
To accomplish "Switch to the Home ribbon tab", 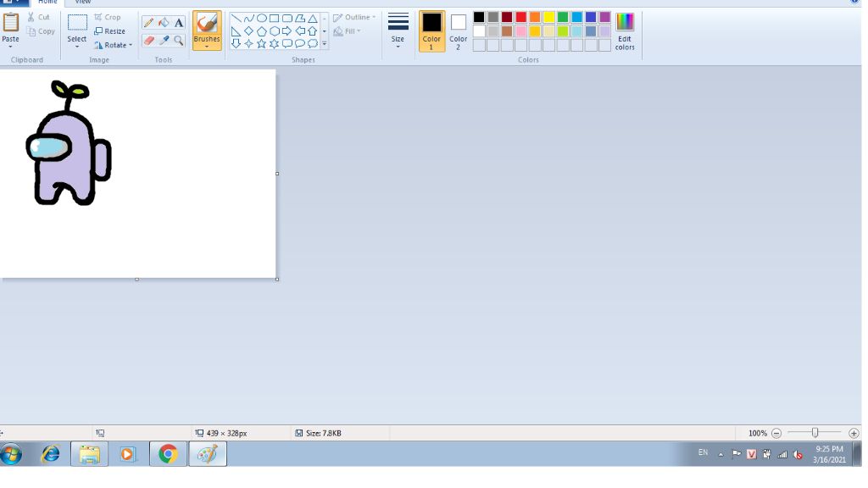I will (x=47, y=3).
